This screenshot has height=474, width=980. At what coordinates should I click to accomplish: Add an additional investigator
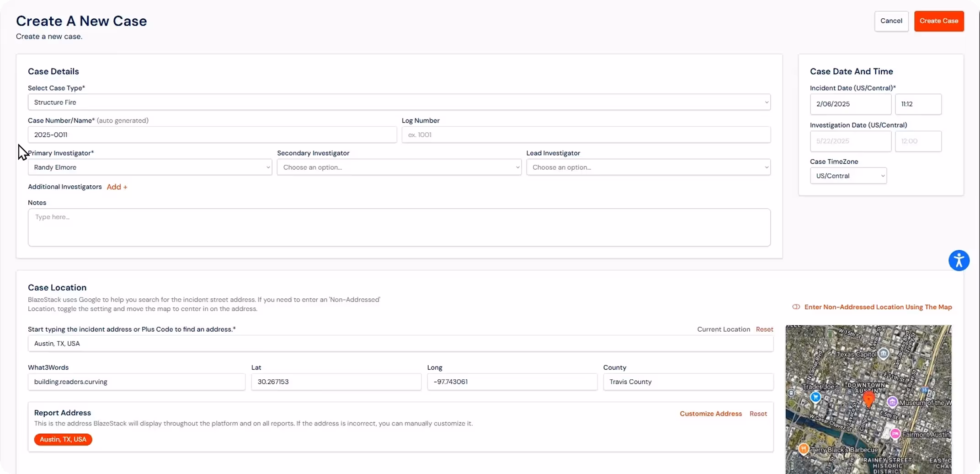click(117, 187)
